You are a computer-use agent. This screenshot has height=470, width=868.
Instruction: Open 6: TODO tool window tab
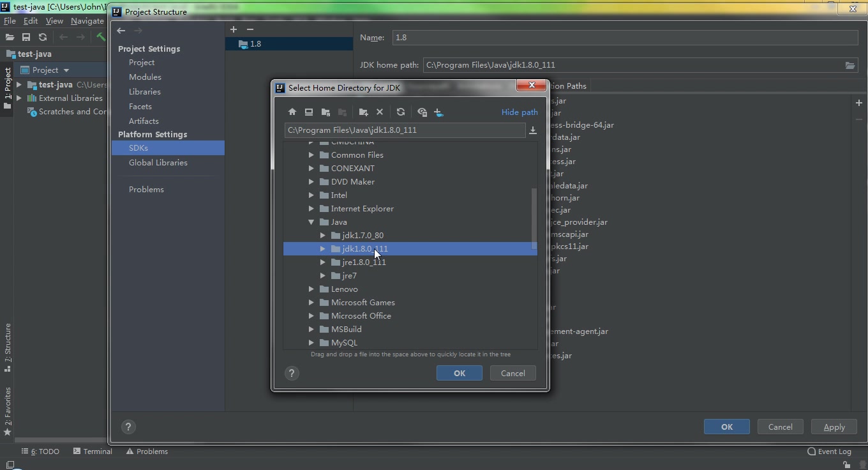pos(40,451)
